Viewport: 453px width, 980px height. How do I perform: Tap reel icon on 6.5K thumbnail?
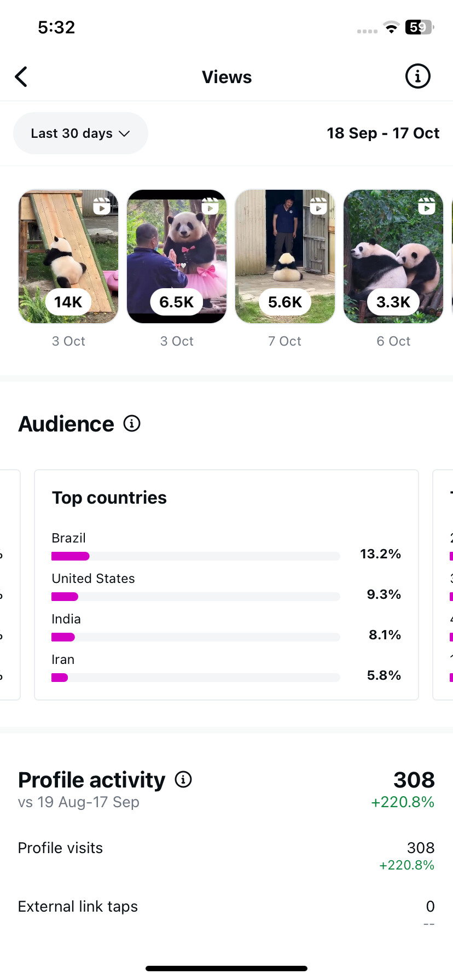click(x=210, y=206)
